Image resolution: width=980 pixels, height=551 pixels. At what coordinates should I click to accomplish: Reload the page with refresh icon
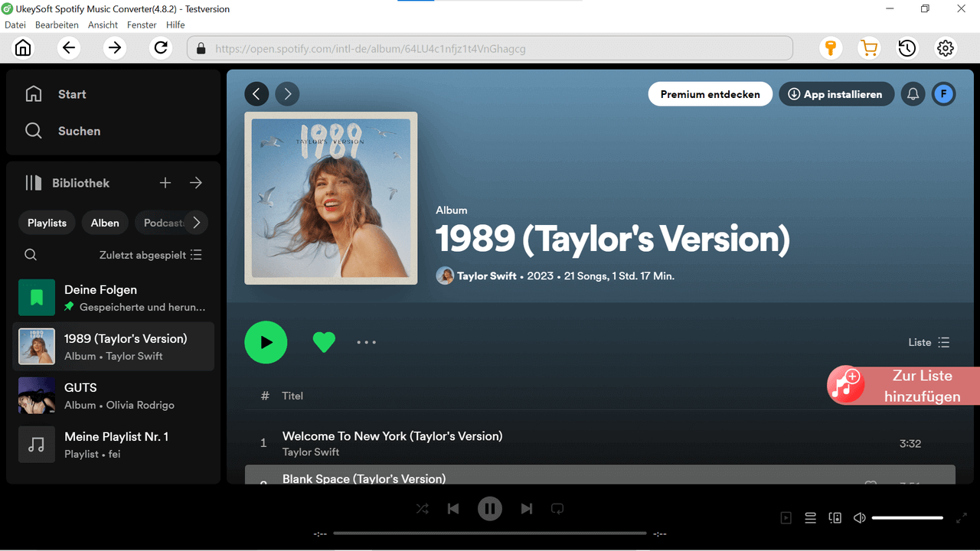pyautogui.click(x=161, y=48)
